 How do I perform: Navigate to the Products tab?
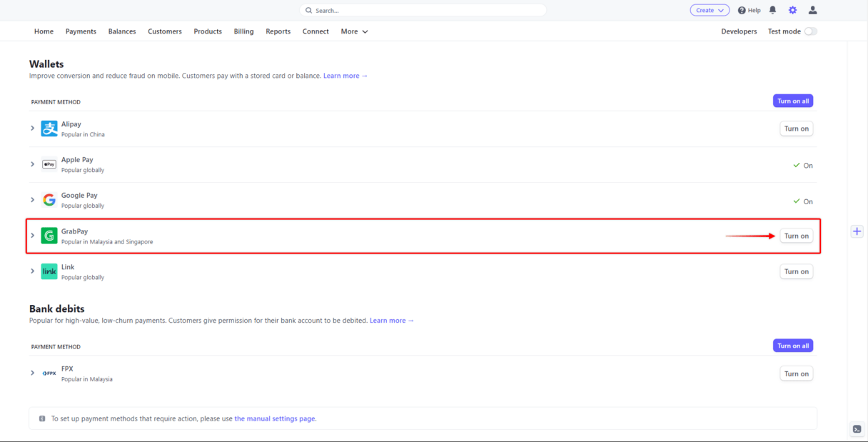point(208,31)
